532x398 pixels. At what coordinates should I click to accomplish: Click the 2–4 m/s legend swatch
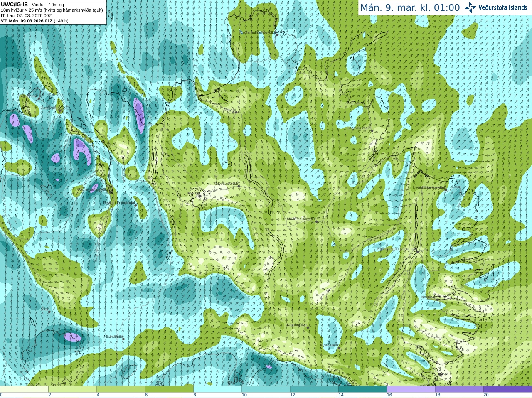(x=72, y=389)
